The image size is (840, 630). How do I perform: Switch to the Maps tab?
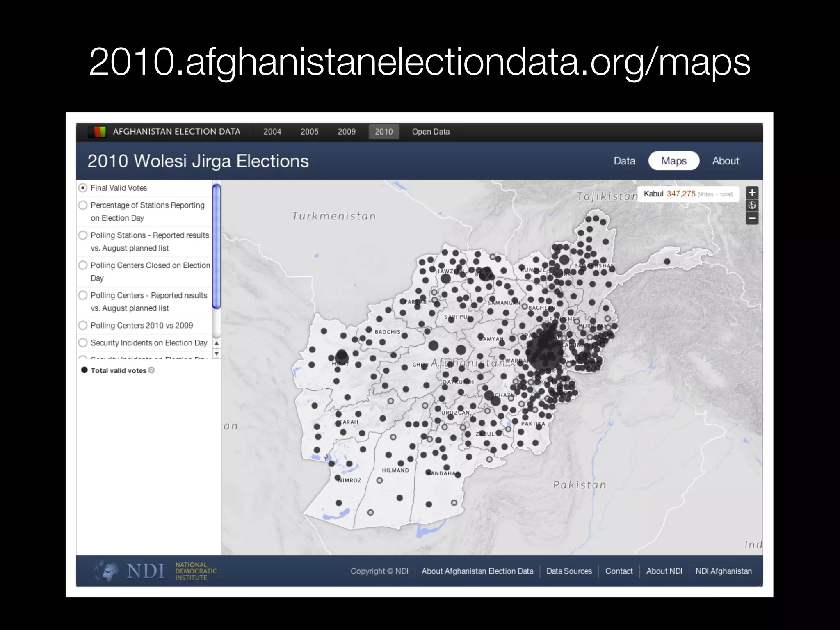click(x=674, y=161)
